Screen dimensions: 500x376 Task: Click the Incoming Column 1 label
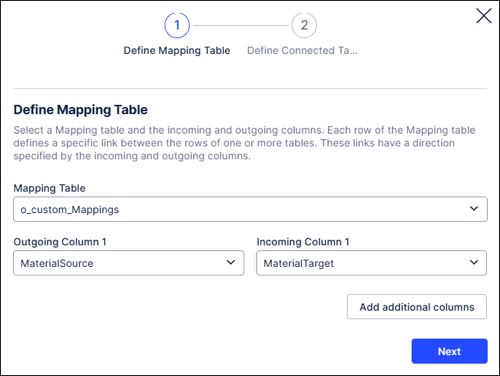pos(303,242)
